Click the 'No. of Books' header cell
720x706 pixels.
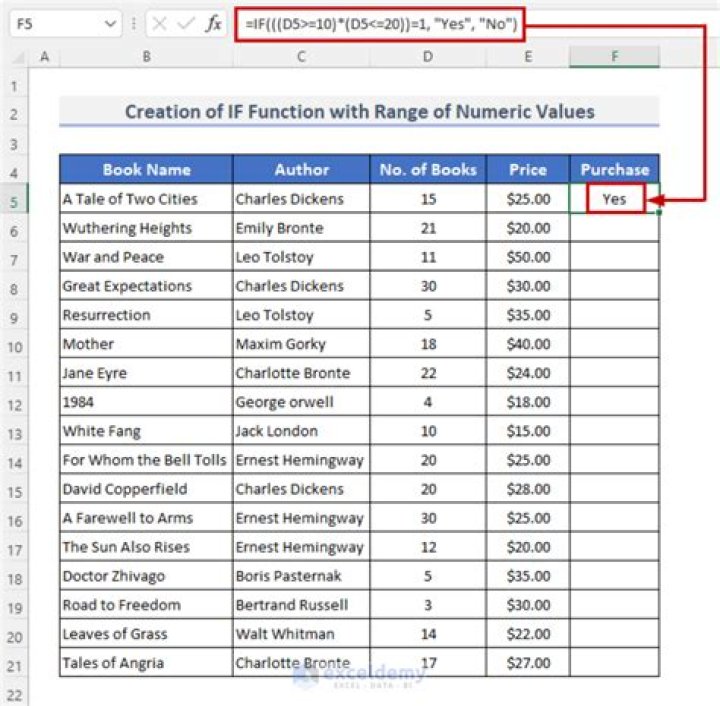tap(428, 169)
